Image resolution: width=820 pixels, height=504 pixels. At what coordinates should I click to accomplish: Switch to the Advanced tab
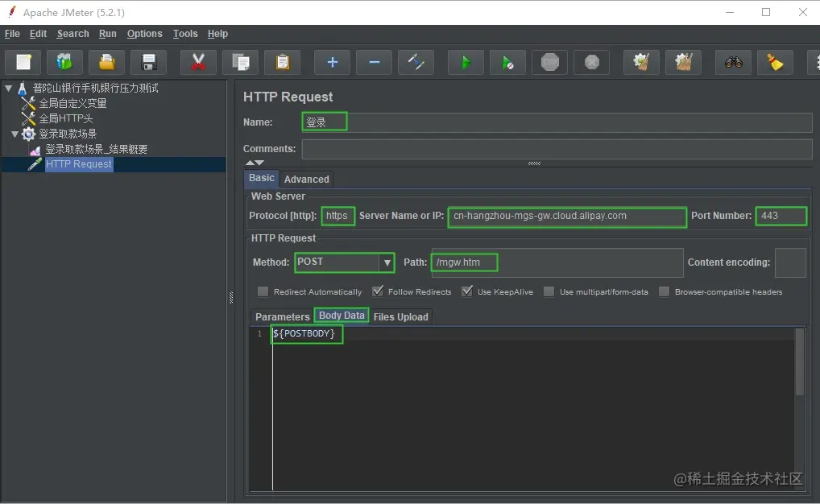point(306,179)
